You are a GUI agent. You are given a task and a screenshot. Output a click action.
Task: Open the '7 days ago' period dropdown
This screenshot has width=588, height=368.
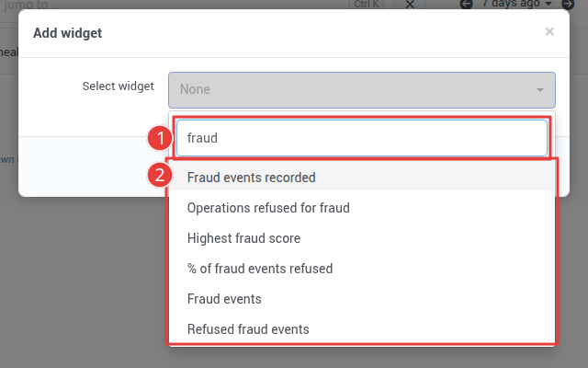pos(517,4)
